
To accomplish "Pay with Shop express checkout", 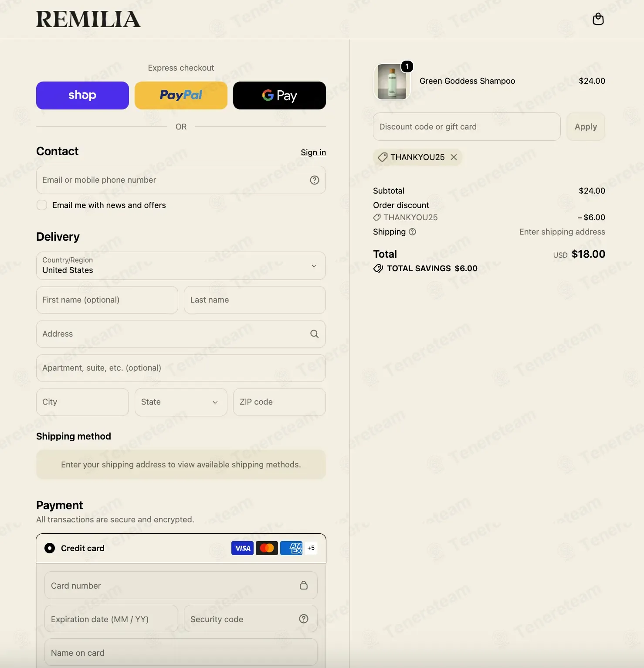I will (x=82, y=95).
